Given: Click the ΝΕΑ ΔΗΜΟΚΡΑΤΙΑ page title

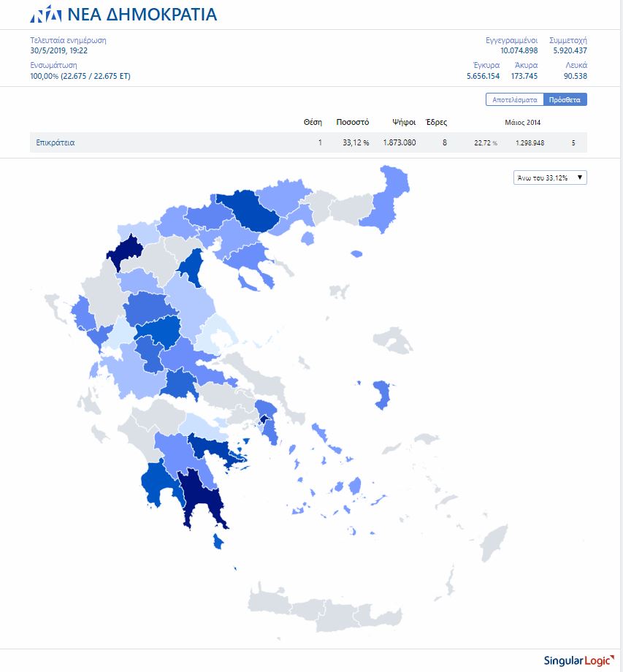Looking at the screenshot, I should tap(142, 14).
